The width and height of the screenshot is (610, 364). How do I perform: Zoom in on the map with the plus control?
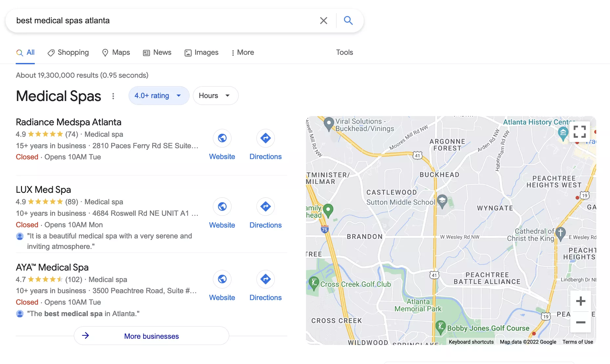pyautogui.click(x=580, y=301)
